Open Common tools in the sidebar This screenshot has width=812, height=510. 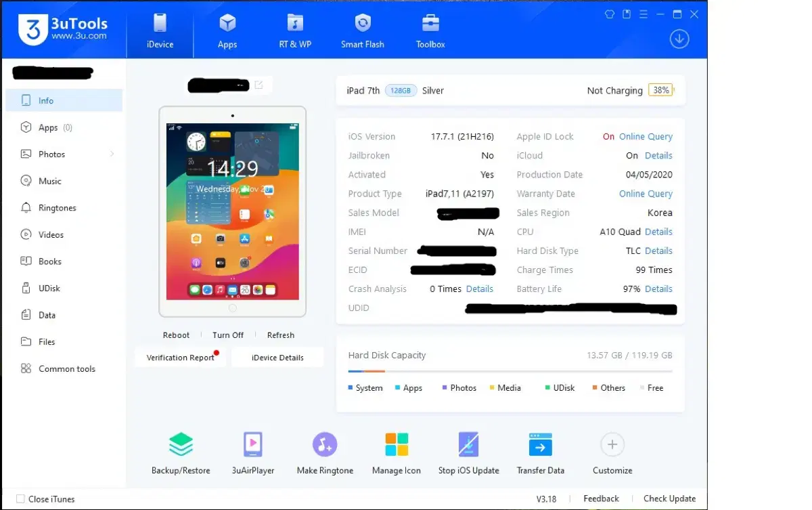tap(64, 368)
